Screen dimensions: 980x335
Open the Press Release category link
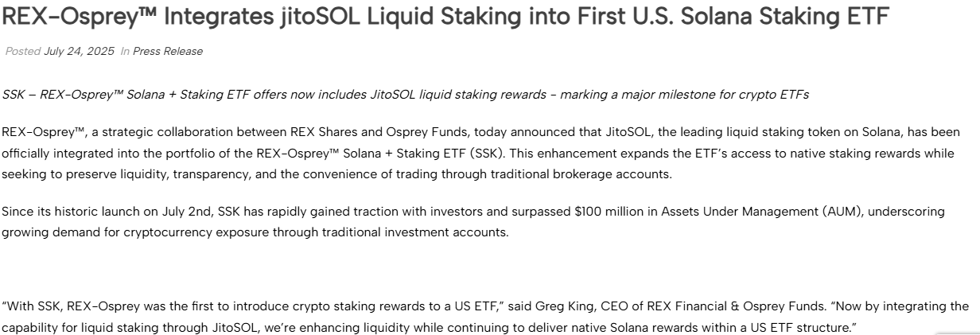[x=168, y=52]
